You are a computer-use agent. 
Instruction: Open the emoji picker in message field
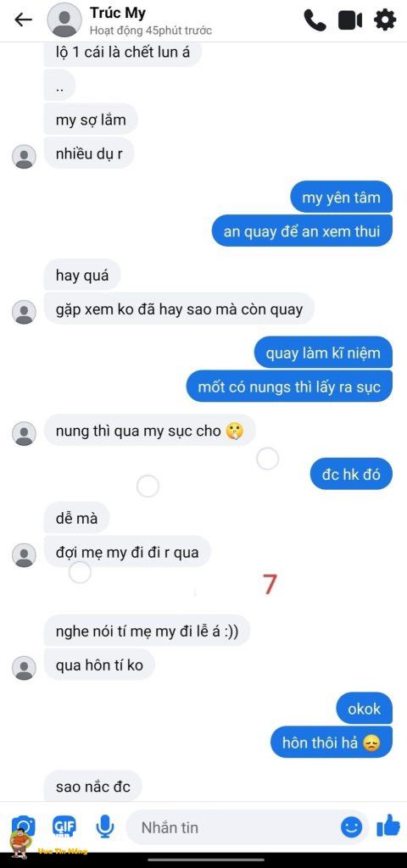[351, 827]
